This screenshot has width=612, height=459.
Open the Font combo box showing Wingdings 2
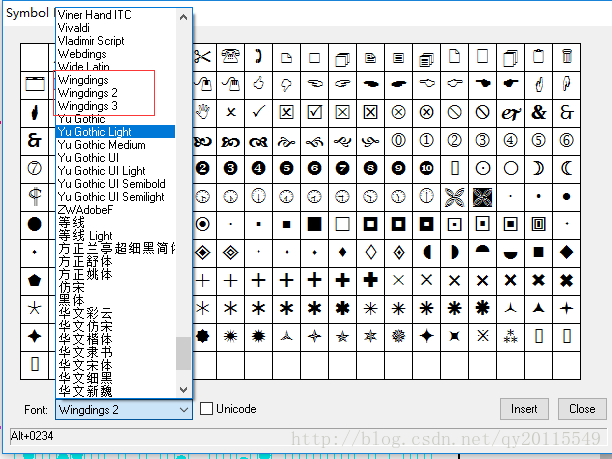[x=124, y=409]
